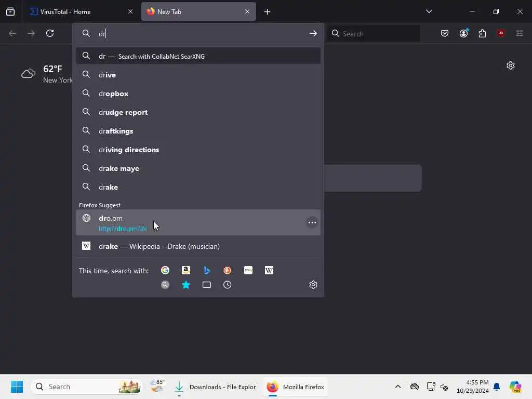The height and width of the screenshot is (399, 532).
Task: Open the Firefox hamburger menu
Action: point(520,33)
